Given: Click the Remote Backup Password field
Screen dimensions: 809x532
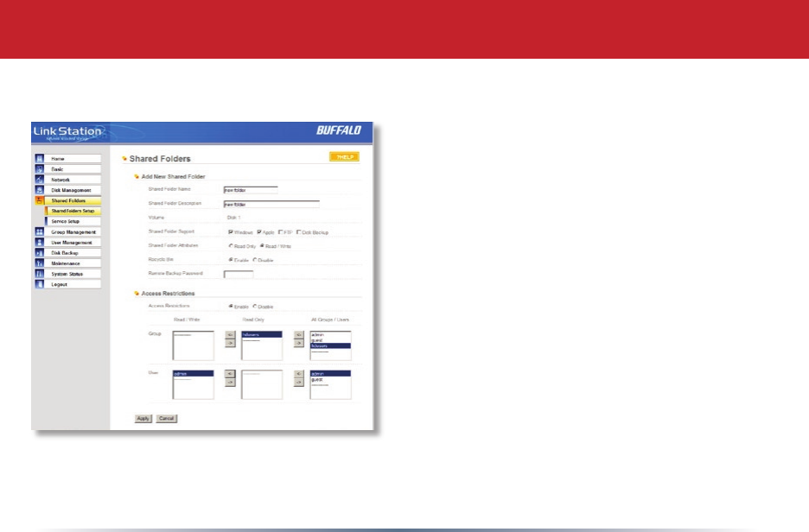Looking at the screenshot, I should point(239,275).
